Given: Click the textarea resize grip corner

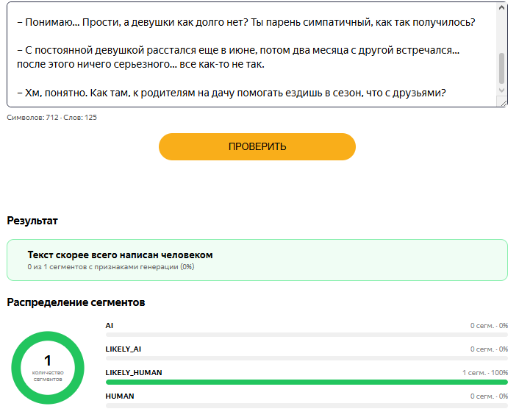Looking at the screenshot, I should click(x=504, y=103).
